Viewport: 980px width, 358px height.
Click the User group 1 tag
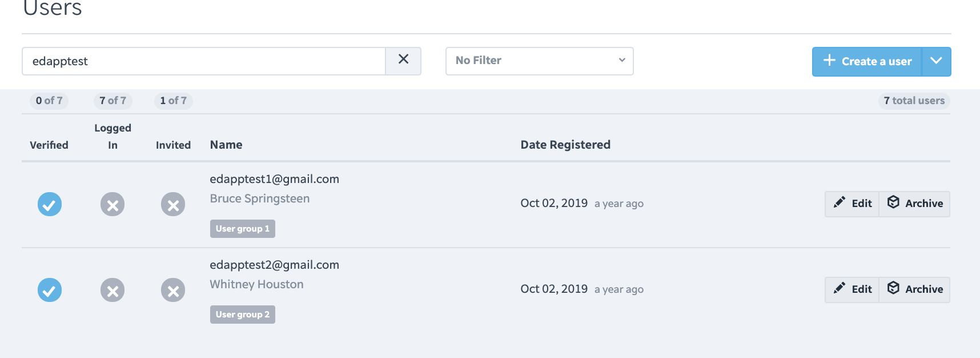[x=243, y=229]
